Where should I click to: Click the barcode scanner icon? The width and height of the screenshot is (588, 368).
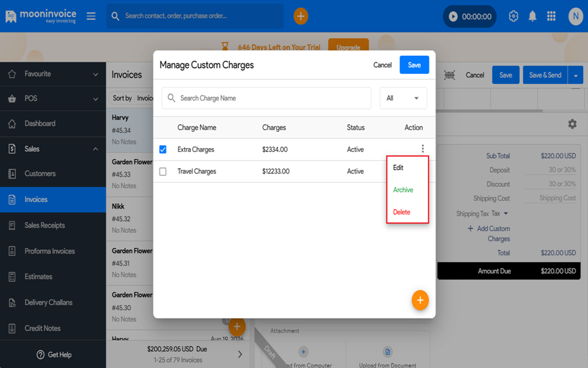449,75
